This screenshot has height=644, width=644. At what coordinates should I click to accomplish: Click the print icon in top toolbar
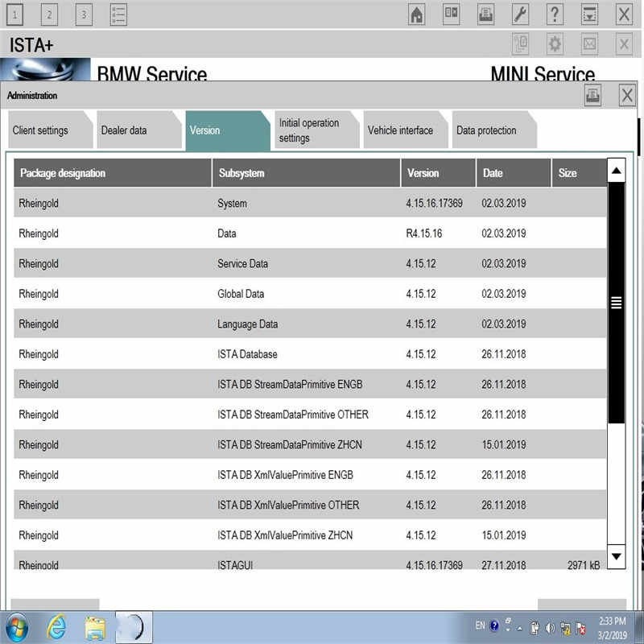486,14
